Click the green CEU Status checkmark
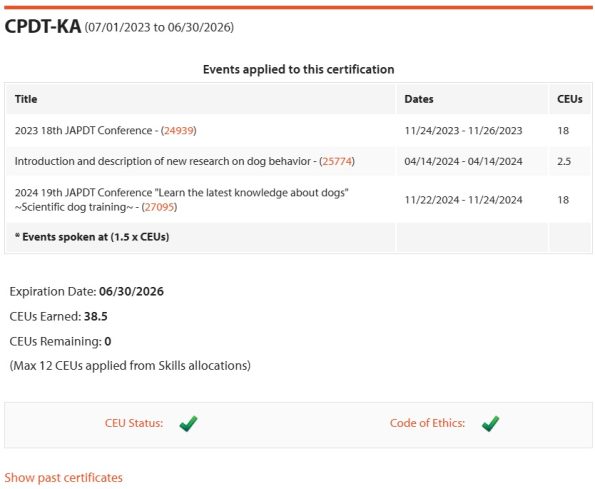This screenshot has width=595, height=489. click(189, 423)
